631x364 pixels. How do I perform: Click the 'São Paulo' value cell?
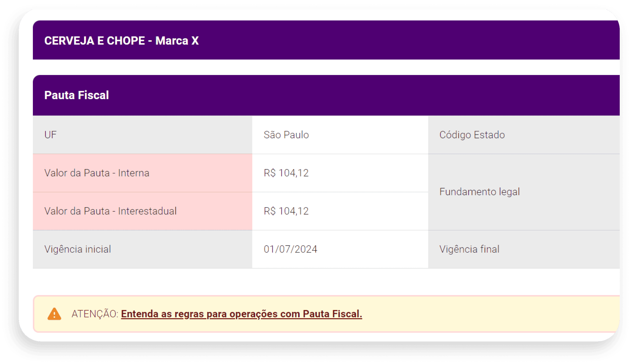340,135
